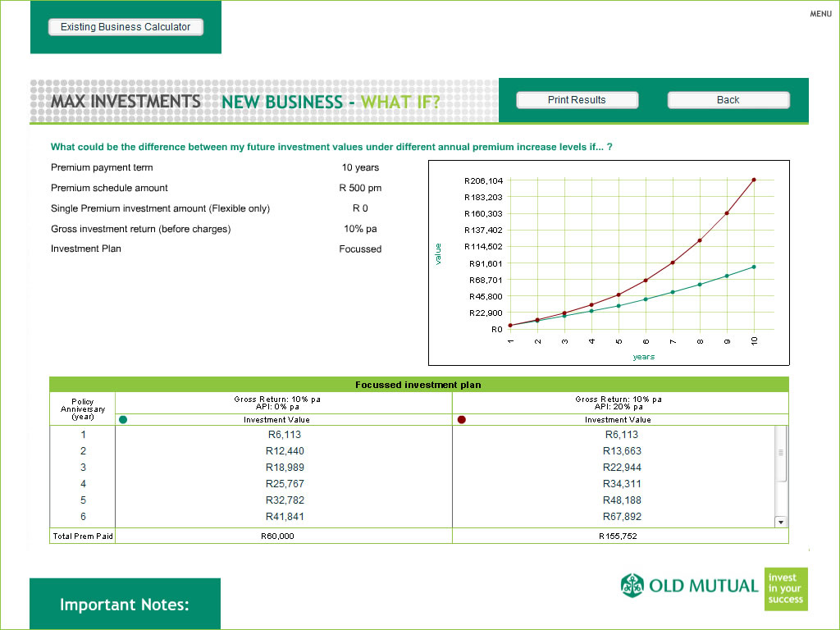Click the table's vertical scrollbar thumb

pos(780,453)
